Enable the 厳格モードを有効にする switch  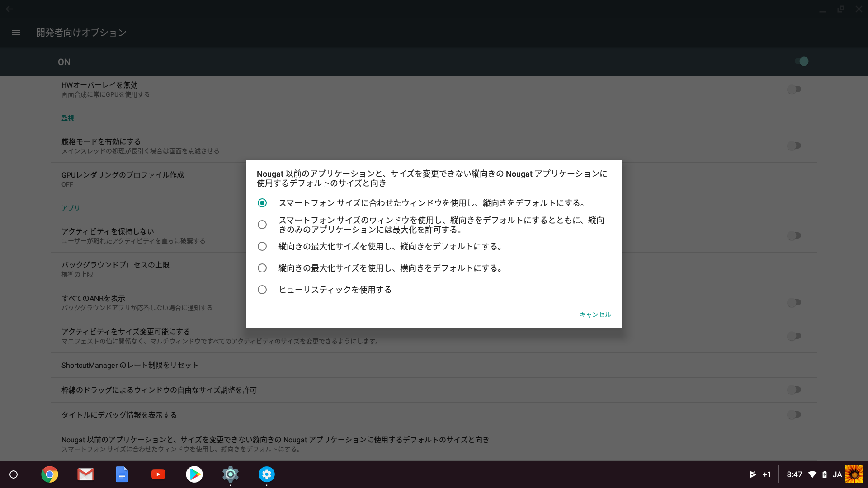point(794,145)
